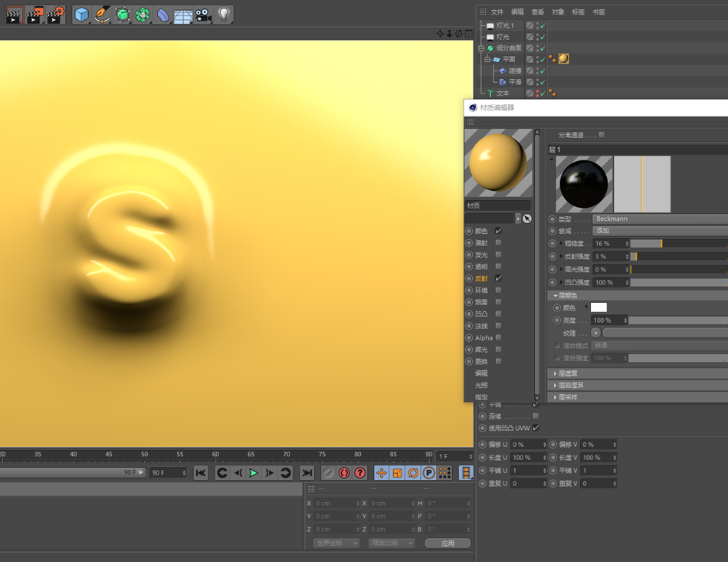Viewport: 728px width, 562px height.
Task: Click the 应用 apply button
Action: (x=448, y=543)
